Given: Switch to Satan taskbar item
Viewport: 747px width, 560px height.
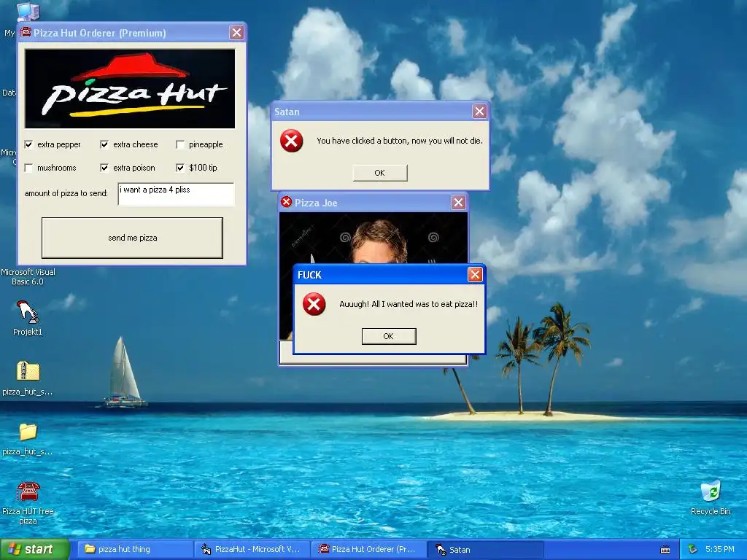Looking at the screenshot, I should [x=485, y=550].
